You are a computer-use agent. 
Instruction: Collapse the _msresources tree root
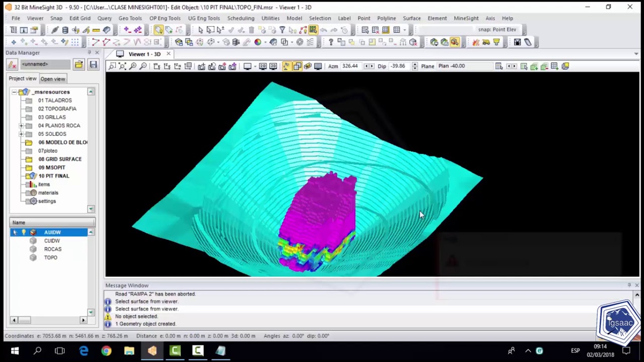[x=14, y=92]
